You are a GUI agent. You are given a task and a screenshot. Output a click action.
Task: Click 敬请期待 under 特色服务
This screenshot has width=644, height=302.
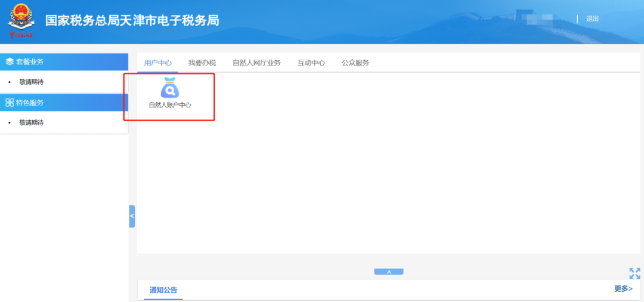(31, 122)
